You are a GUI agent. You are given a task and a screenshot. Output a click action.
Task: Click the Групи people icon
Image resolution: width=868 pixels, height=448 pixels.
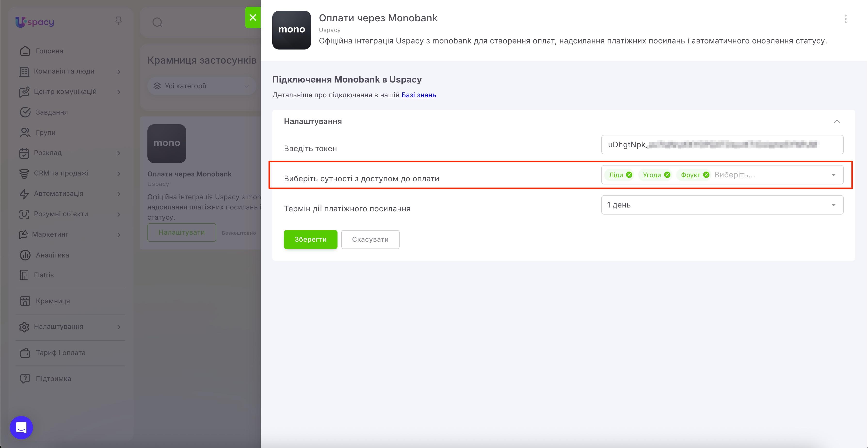click(x=25, y=133)
